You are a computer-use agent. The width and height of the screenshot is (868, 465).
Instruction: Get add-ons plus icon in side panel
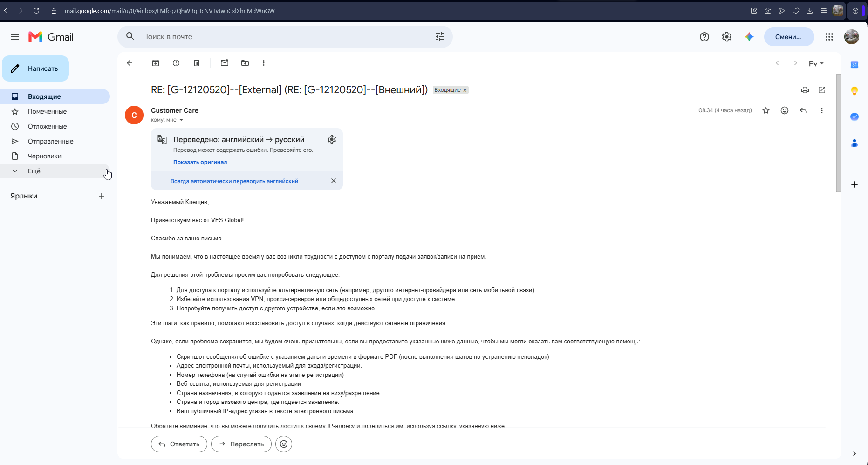[854, 185]
